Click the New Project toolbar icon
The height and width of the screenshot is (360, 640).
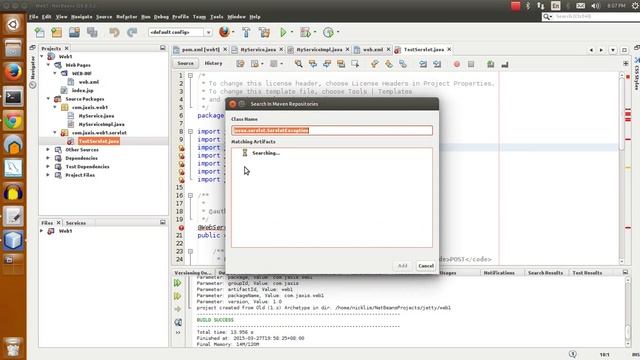56,32
